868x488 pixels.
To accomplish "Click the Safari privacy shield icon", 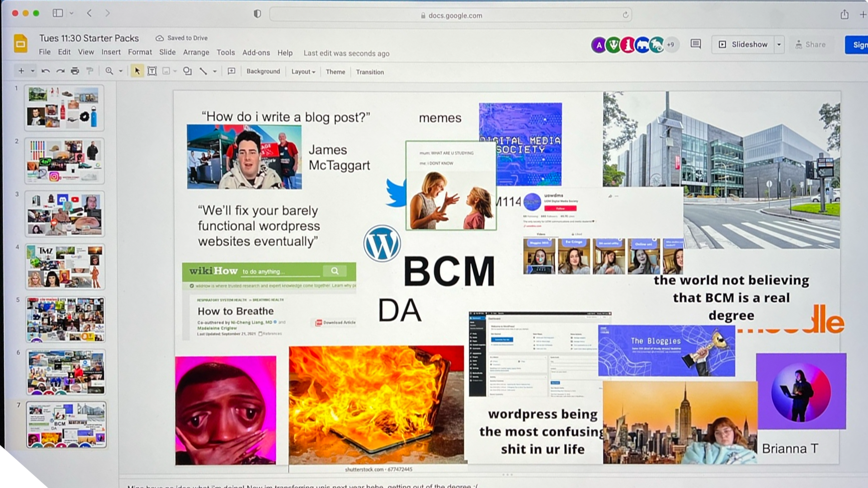I will pyautogui.click(x=257, y=14).
